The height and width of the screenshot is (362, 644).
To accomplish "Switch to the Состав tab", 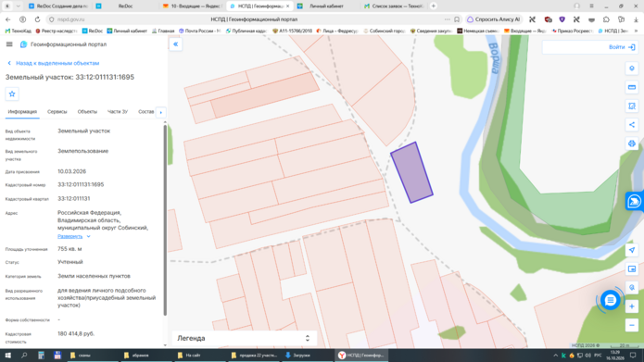I will [145, 112].
